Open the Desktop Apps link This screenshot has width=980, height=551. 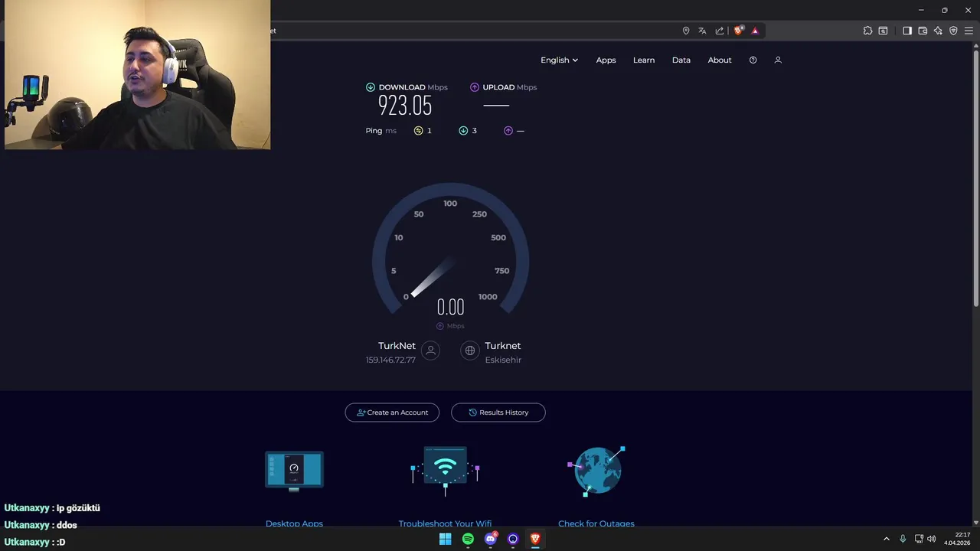tap(294, 523)
